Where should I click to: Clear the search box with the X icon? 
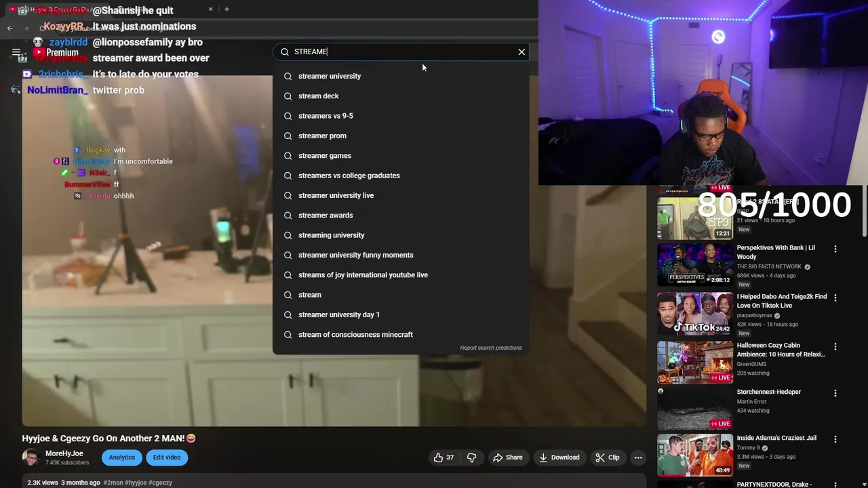click(x=521, y=52)
